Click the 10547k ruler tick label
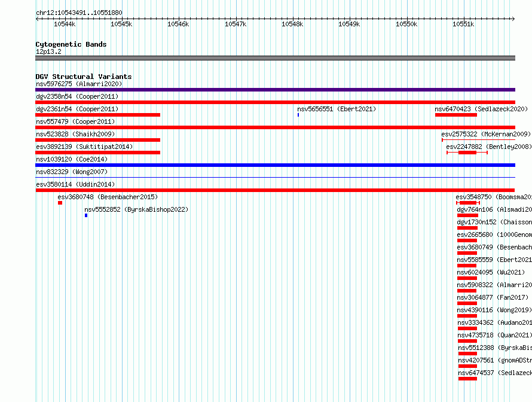Screen dimensions: 532x402 pos(236,24)
